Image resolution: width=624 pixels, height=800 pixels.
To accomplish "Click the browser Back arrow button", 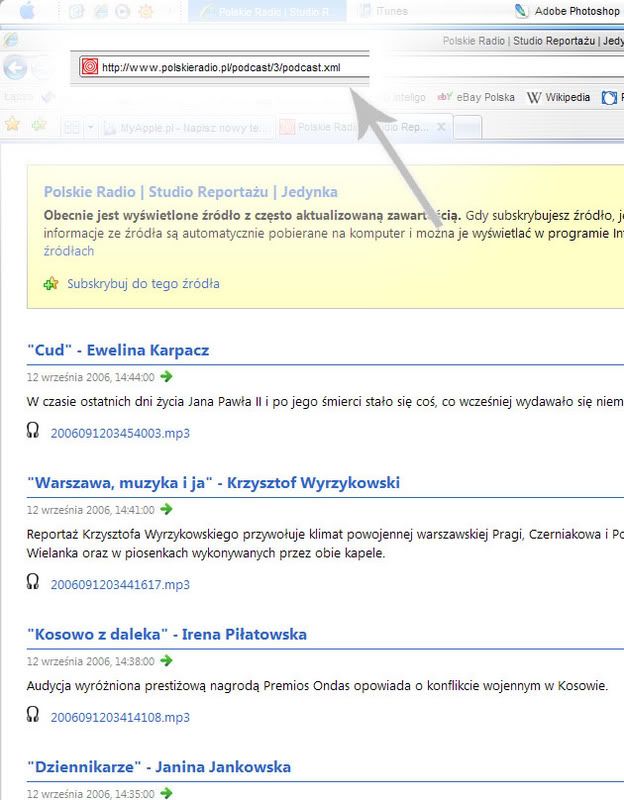I will pos(15,67).
